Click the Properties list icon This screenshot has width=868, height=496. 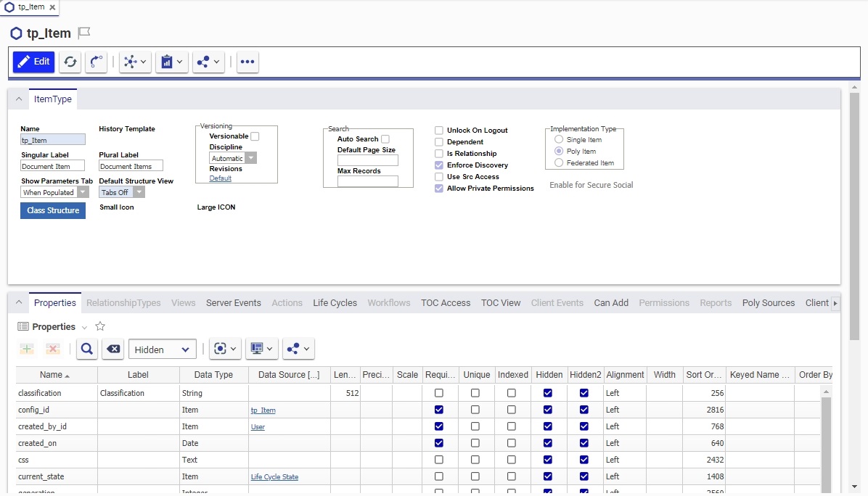coord(22,326)
